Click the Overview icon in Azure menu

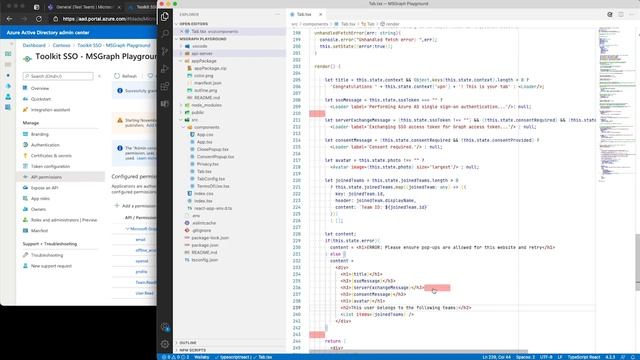25,88
